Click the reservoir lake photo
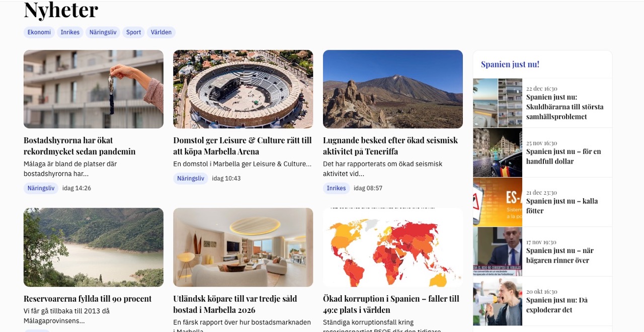 click(94, 247)
